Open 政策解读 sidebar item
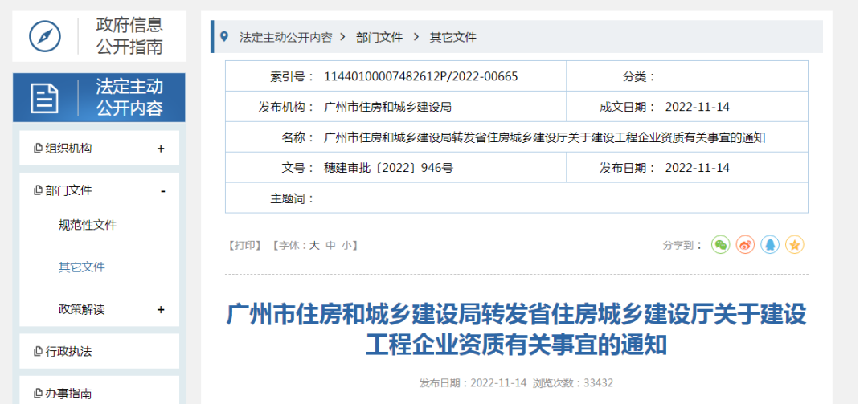 (82, 309)
